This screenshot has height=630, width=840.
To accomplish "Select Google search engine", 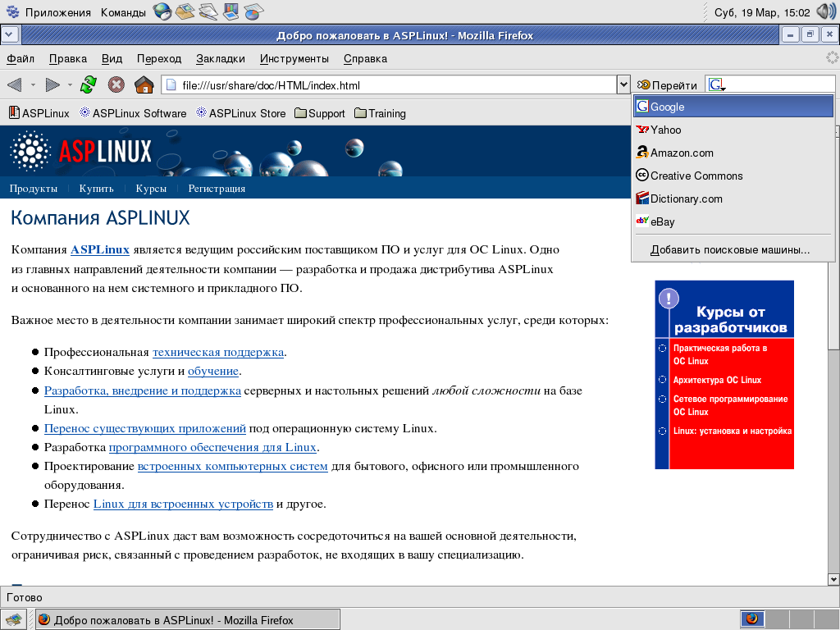I will [733, 107].
